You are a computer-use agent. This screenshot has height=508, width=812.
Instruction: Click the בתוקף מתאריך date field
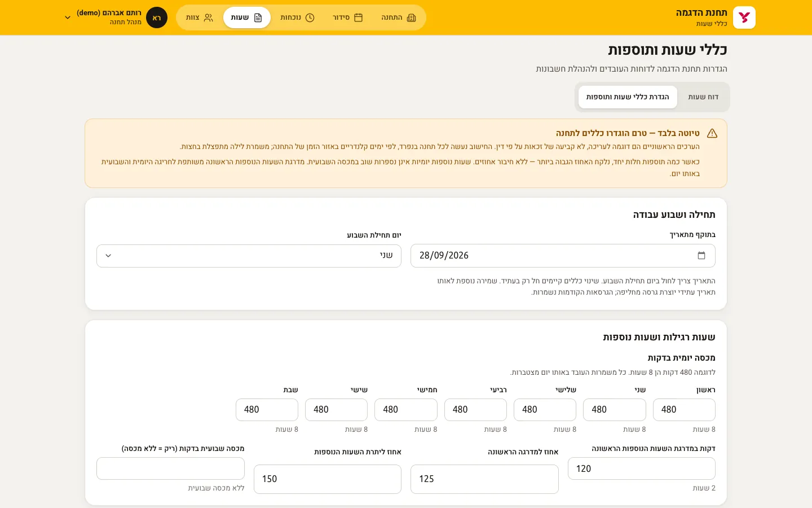pyautogui.click(x=563, y=256)
